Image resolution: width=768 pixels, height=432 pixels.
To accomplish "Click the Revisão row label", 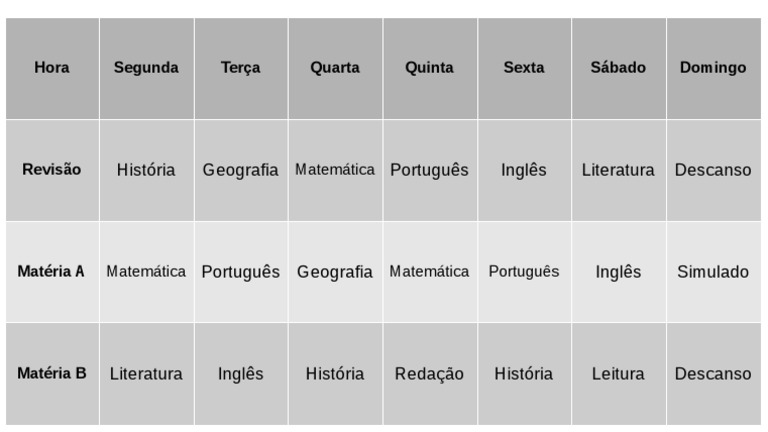I will coord(52,170).
